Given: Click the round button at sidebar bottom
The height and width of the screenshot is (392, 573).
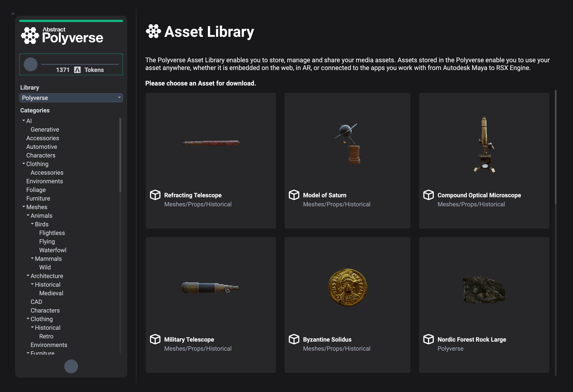Looking at the screenshot, I should coord(71,366).
